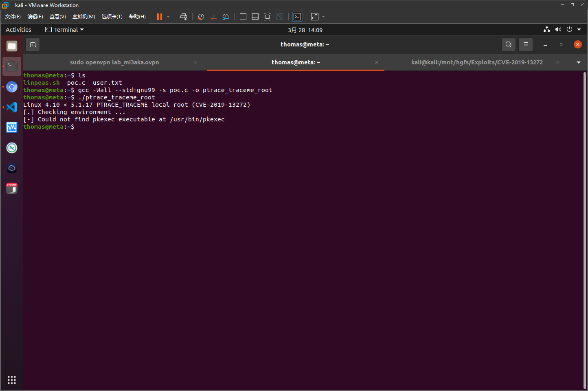Select the thomas@meta: ~ tab
The width and height of the screenshot is (588, 391).
(x=296, y=62)
